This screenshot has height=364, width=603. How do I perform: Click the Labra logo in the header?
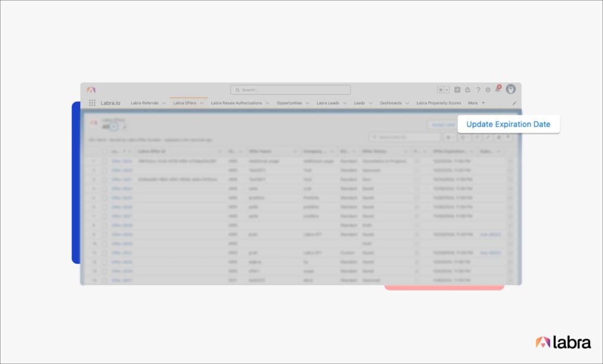pos(91,90)
